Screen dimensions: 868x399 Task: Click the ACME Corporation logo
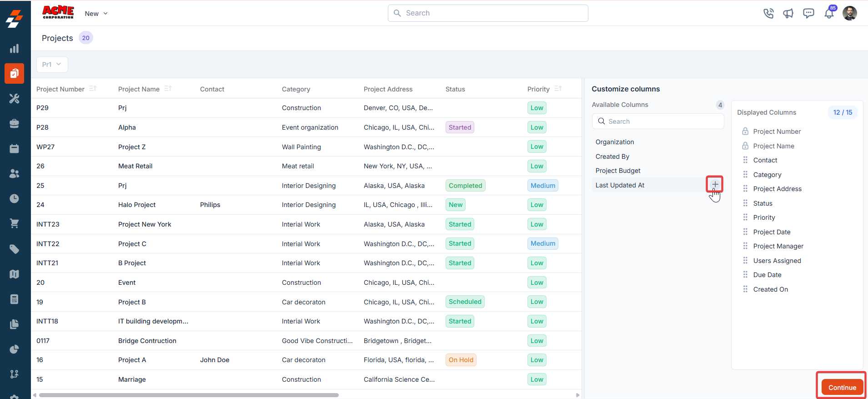pos(58,12)
